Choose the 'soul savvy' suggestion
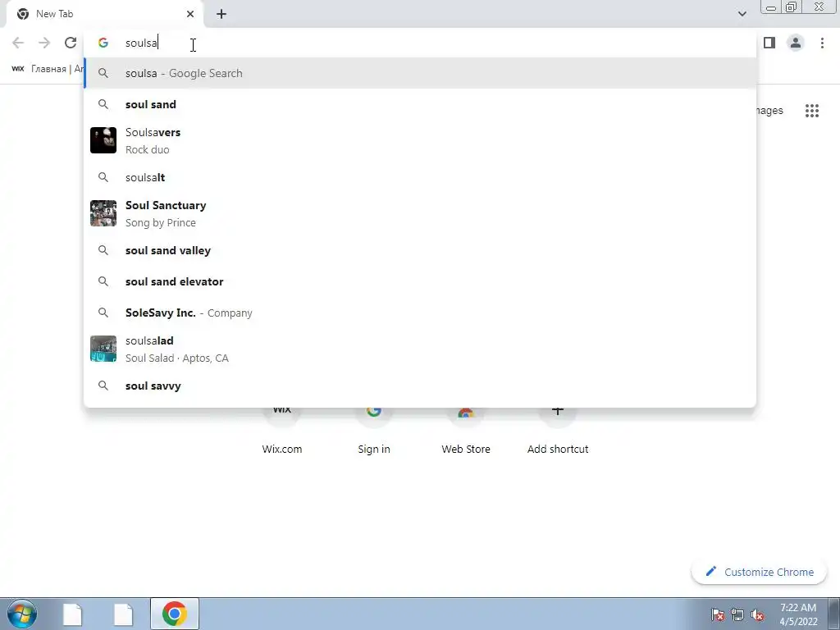The height and width of the screenshot is (630, 840). (x=420, y=386)
